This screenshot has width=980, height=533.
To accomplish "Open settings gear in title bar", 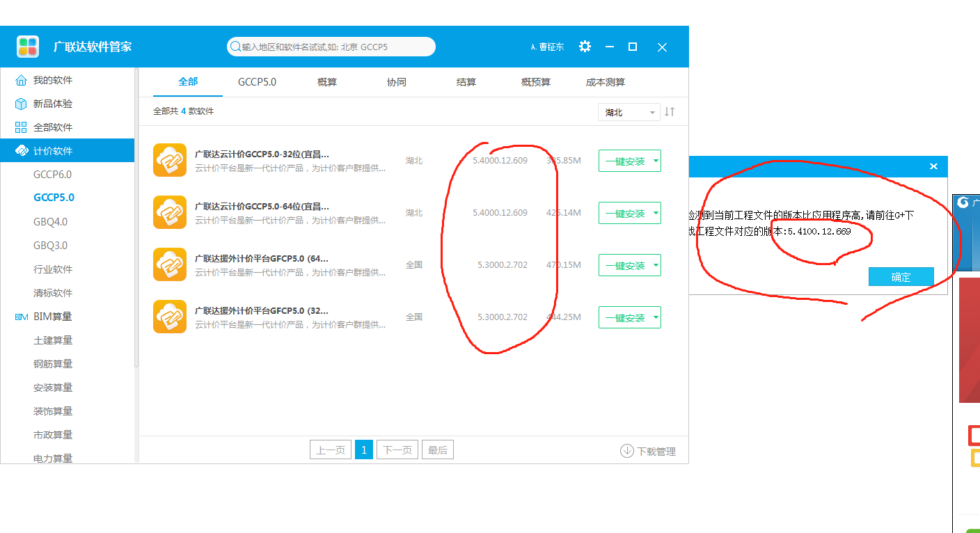I will pyautogui.click(x=585, y=47).
